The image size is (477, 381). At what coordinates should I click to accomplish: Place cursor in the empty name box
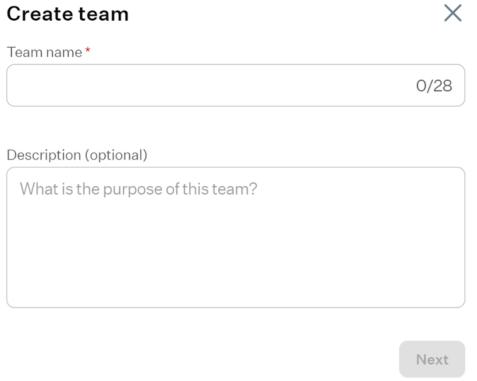pyautogui.click(x=210, y=85)
